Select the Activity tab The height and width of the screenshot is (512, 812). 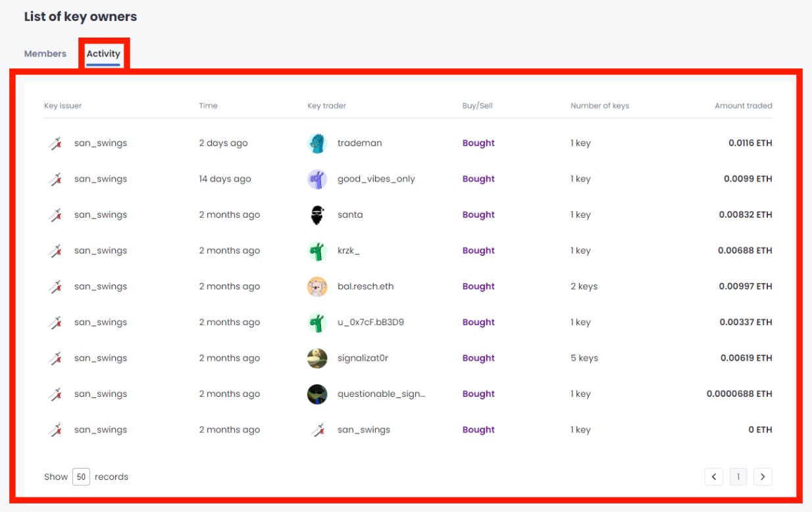click(x=103, y=54)
